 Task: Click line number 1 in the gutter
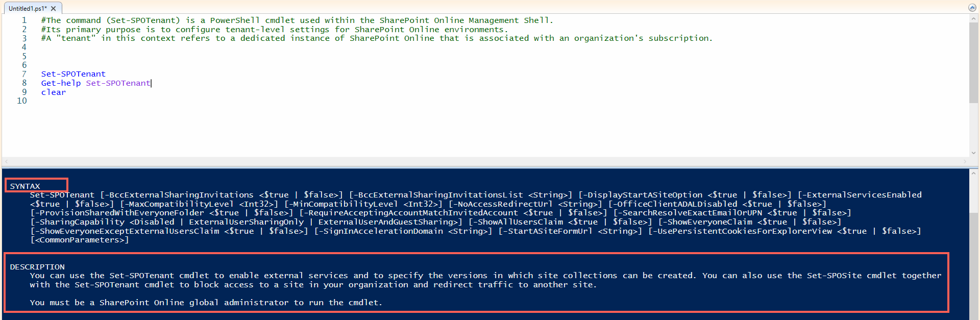pyautogui.click(x=24, y=20)
